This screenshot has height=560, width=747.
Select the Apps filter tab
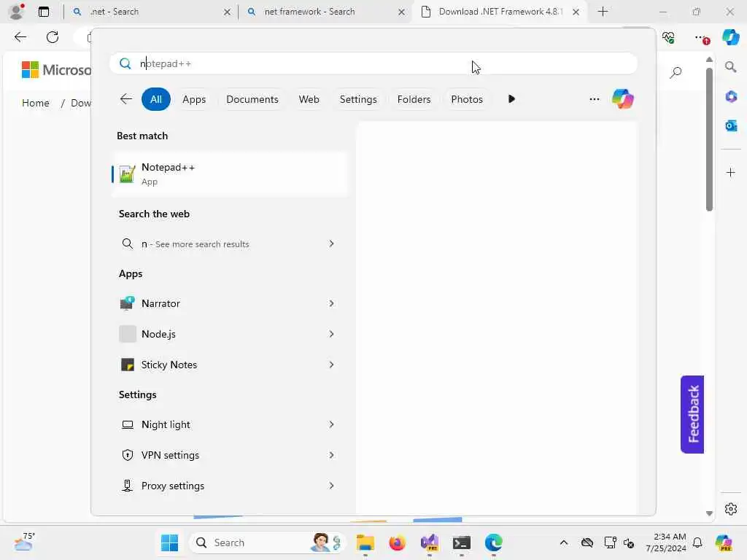click(x=194, y=99)
